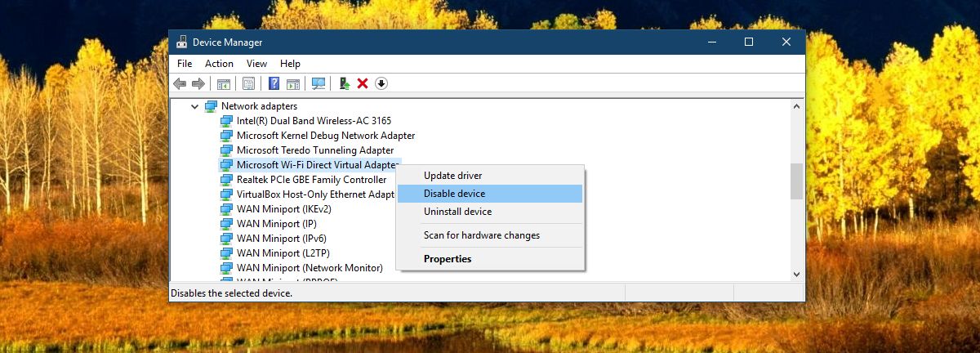Click the Network adapters category icon

click(x=212, y=106)
